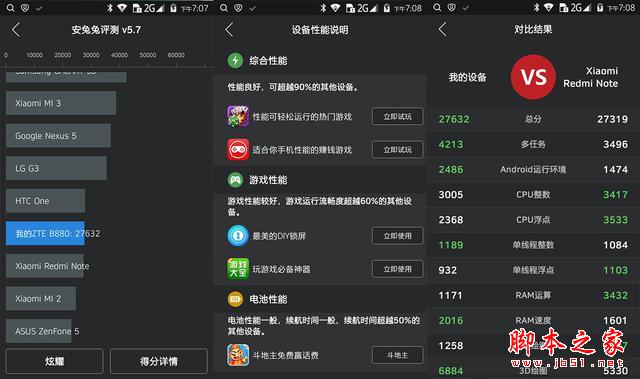Viewport: 640px width, 379px height.
Task: Open the blue DIY锁屏 app icon
Action: (238, 236)
